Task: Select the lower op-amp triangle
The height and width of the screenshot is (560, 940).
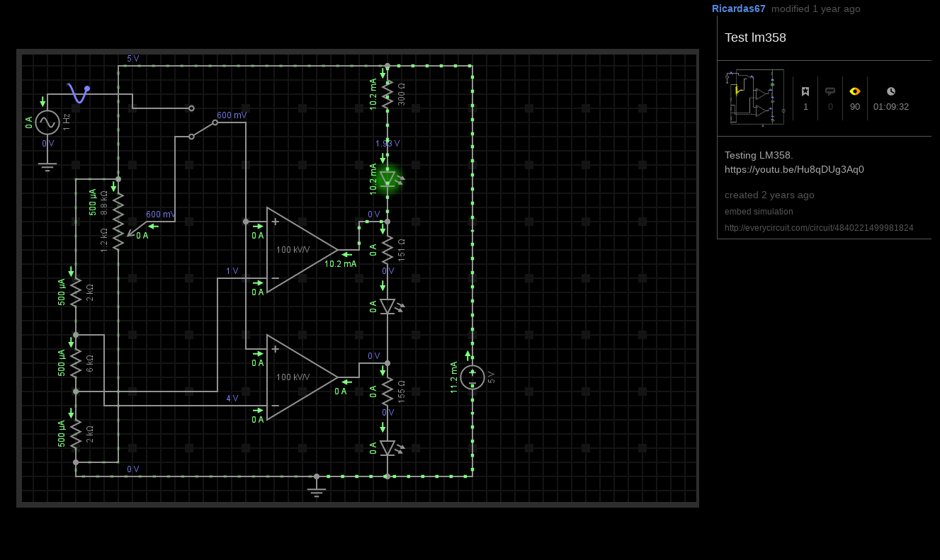Action: [x=302, y=377]
